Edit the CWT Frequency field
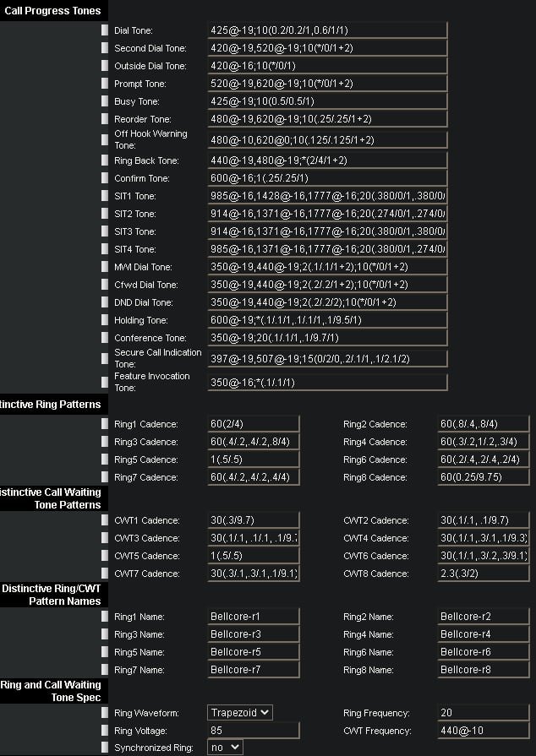Image resolution: width=536 pixels, height=756 pixels. pos(484,731)
